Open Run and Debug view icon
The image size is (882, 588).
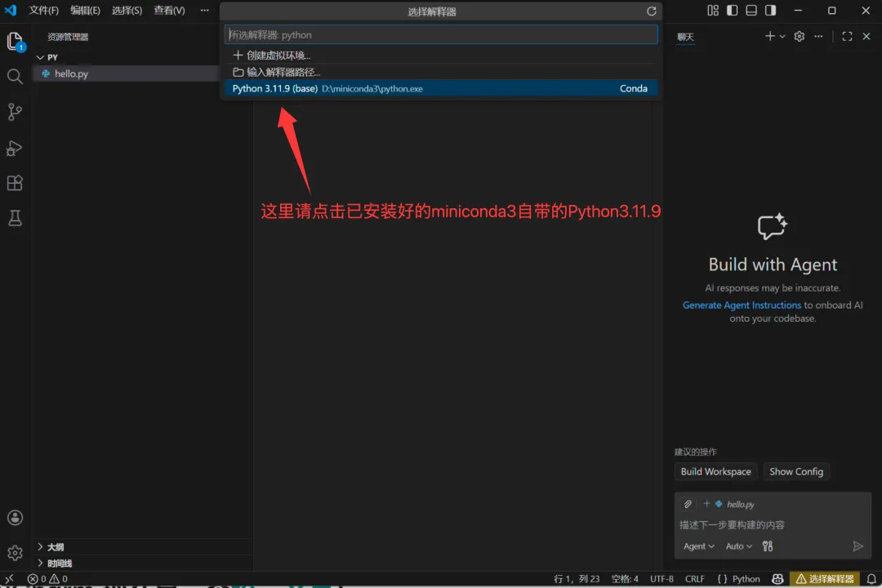coord(16,148)
